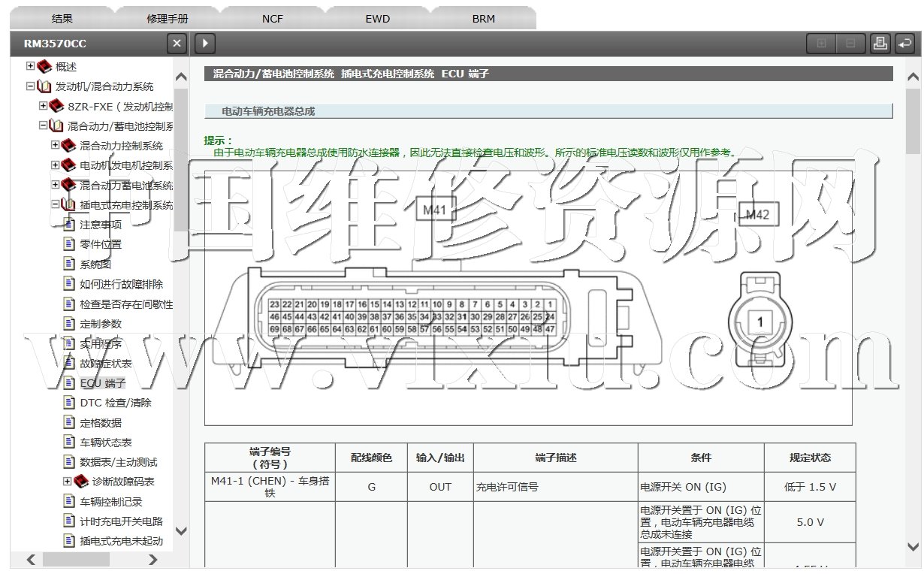Expand the 8ZR-FXE engine control node

[x=43, y=106]
